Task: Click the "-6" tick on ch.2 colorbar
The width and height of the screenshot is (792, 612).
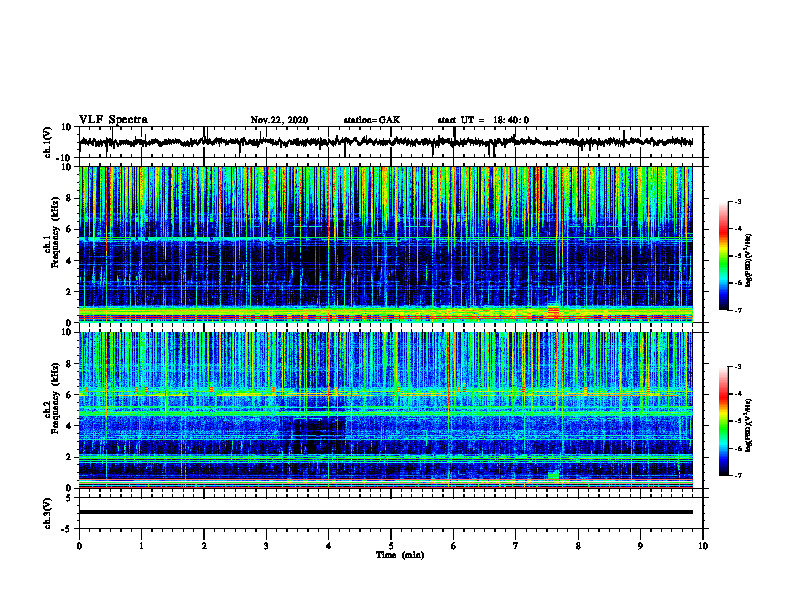Action: point(738,448)
